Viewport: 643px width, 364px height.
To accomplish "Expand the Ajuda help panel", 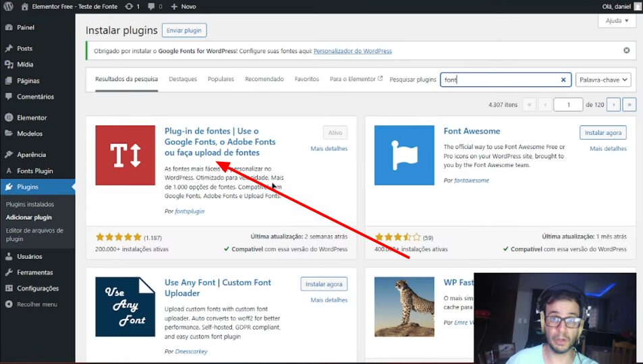I will pyautogui.click(x=617, y=21).
